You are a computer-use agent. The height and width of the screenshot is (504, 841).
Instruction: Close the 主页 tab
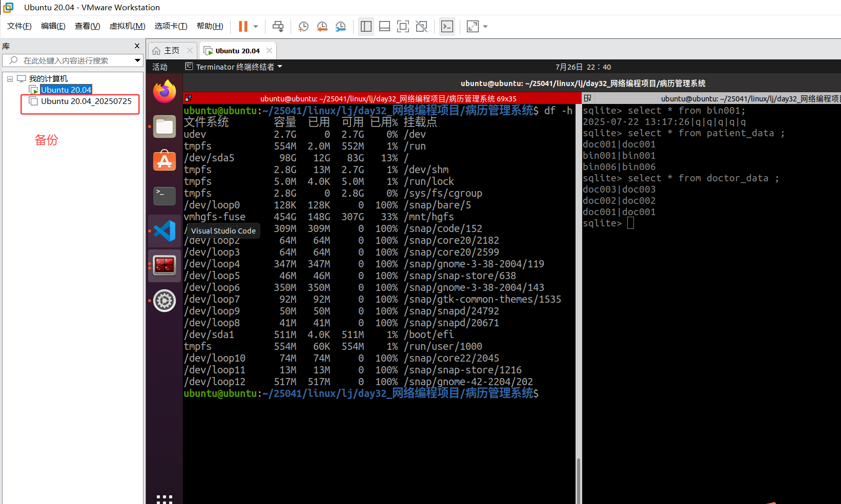tap(190, 50)
